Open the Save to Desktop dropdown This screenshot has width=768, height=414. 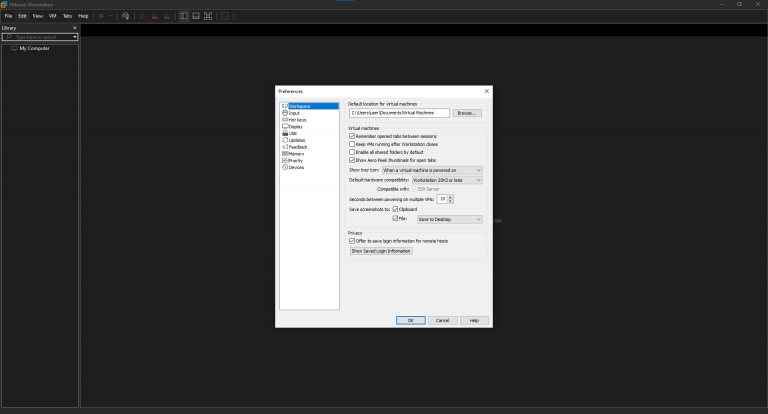pyautogui.click(x=450, y=219)
